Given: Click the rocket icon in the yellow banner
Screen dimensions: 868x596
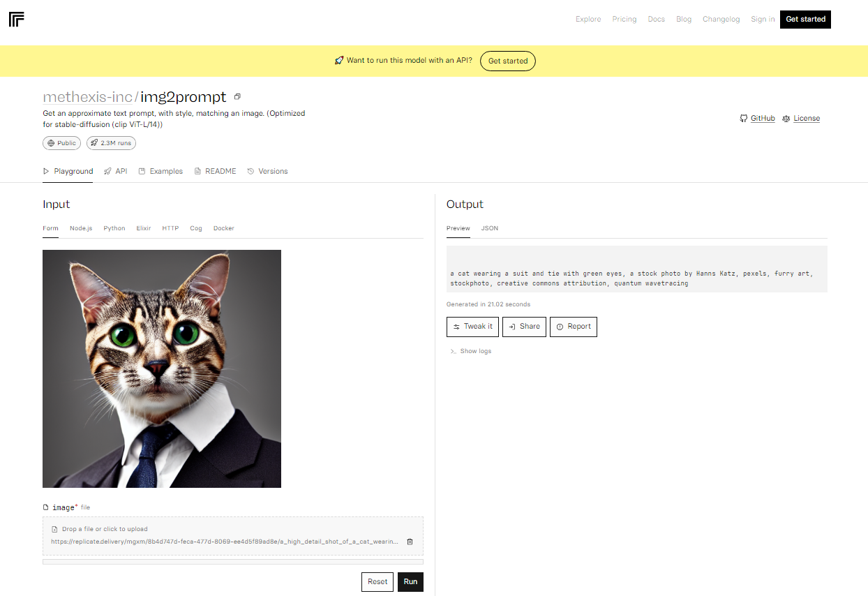Looking at the screenshot, I should tap(339, 61).
